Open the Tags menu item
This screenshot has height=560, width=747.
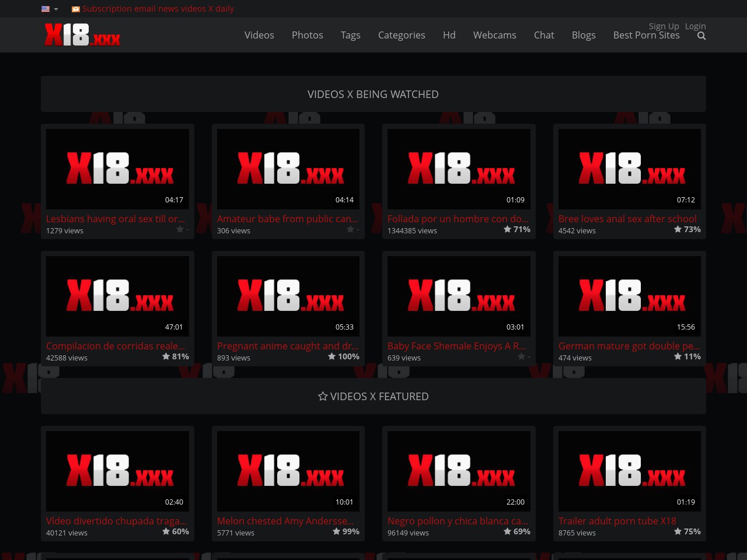click(350, 35)
